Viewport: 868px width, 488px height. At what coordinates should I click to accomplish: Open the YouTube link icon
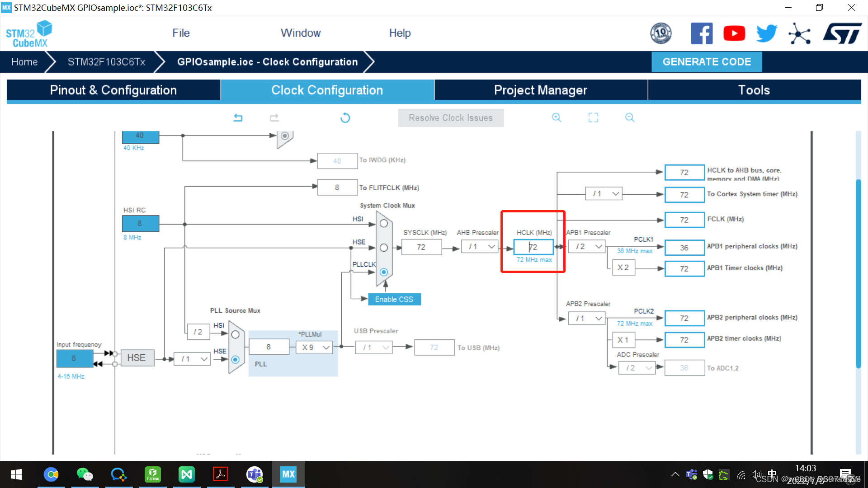click(734, 33)
